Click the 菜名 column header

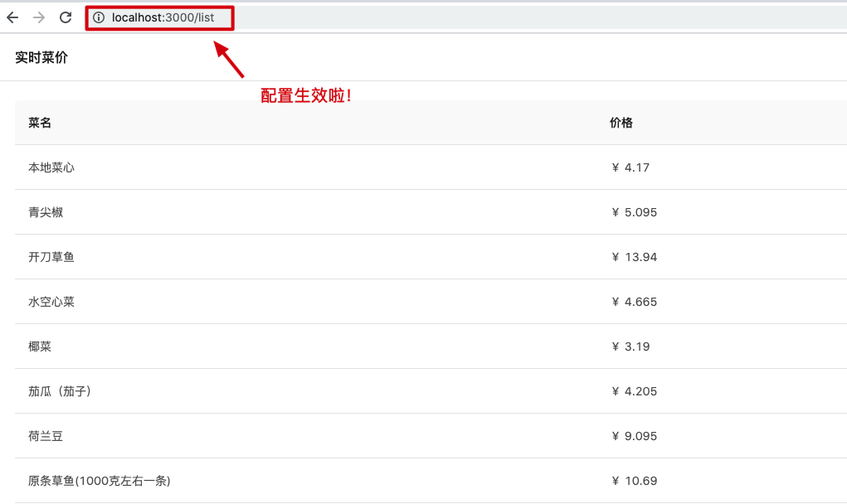(x=40, y=123)
